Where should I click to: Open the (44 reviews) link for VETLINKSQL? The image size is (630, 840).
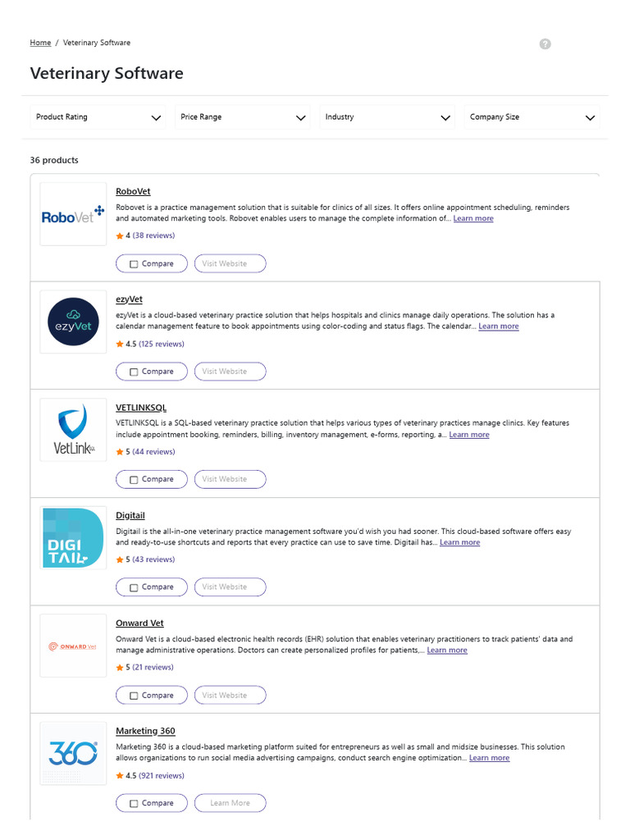click(x=153, y=452)
